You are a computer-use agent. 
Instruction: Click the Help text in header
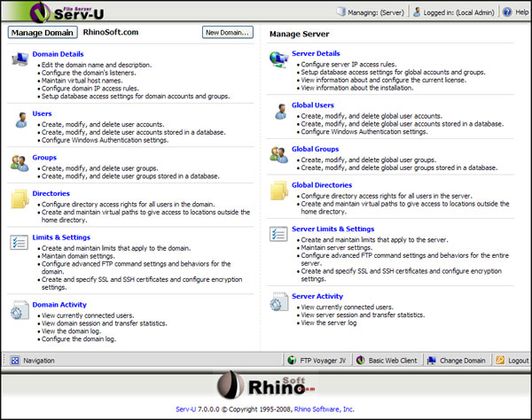tap(522, 12)
